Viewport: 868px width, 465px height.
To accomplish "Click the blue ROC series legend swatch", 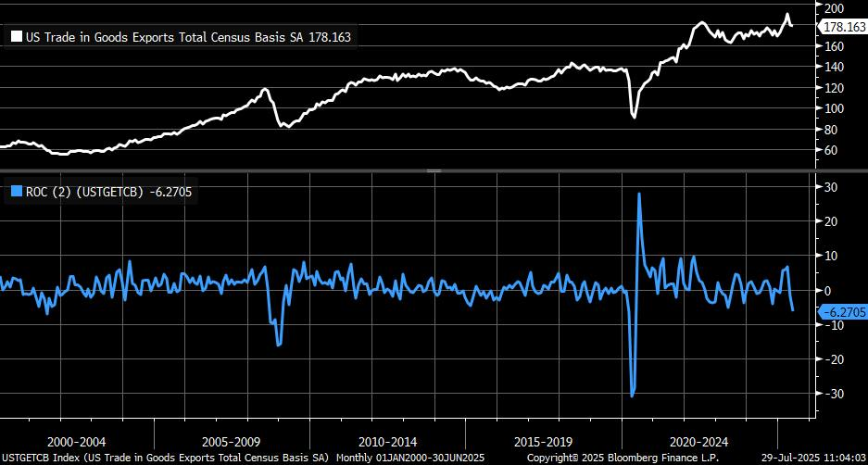I will tap(16, 192).
